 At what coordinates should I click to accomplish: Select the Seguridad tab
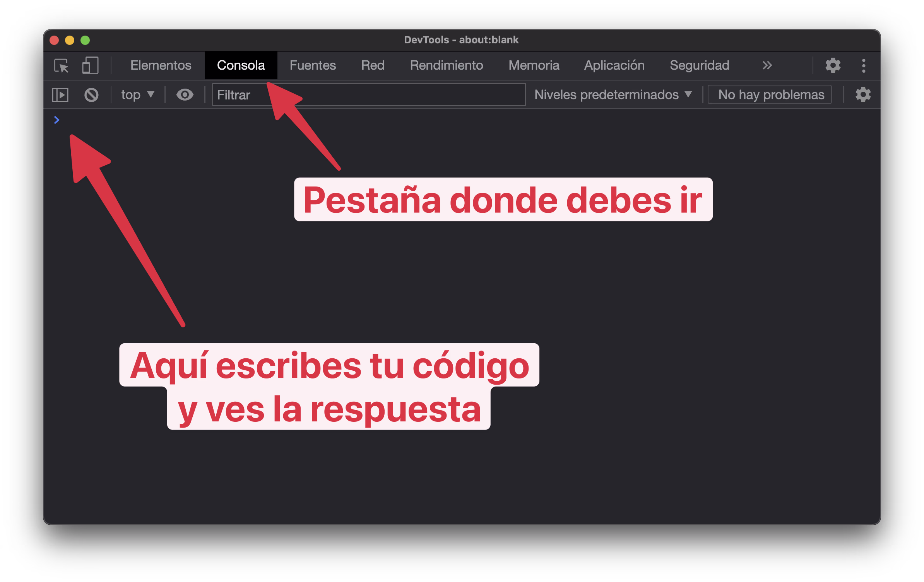click(x=699, y=65)
